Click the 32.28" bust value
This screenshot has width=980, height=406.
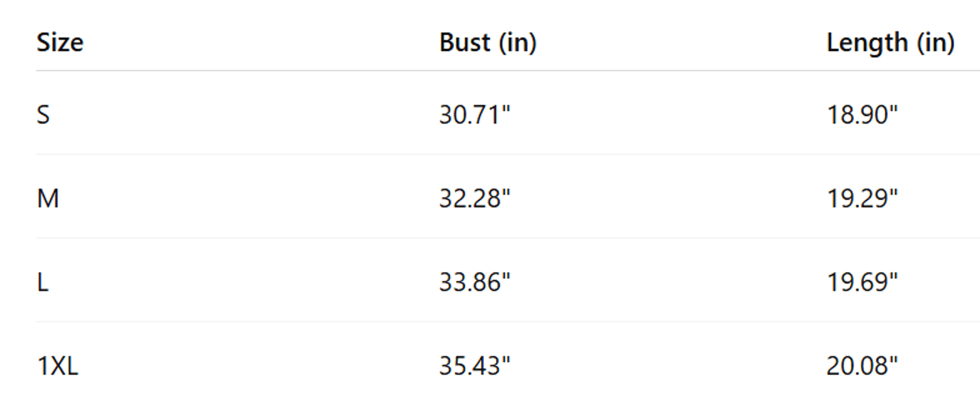tap(474, 198)
